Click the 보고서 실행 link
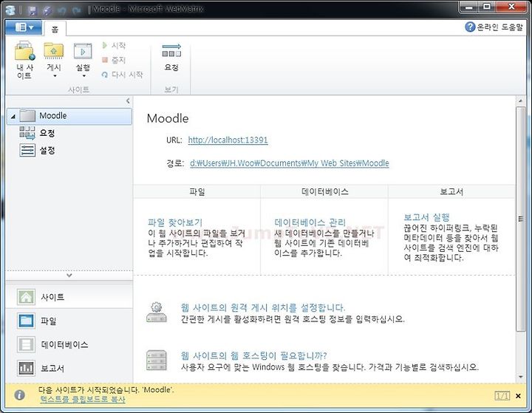This screenshot has height=413, width=532. point(427,217)
